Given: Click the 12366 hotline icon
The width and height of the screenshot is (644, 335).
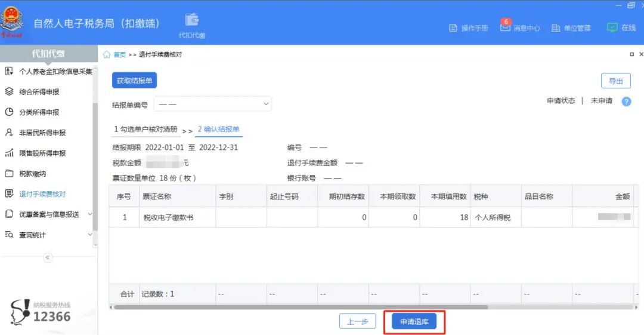Looking at the screenshot, I should tap(20, 312).
